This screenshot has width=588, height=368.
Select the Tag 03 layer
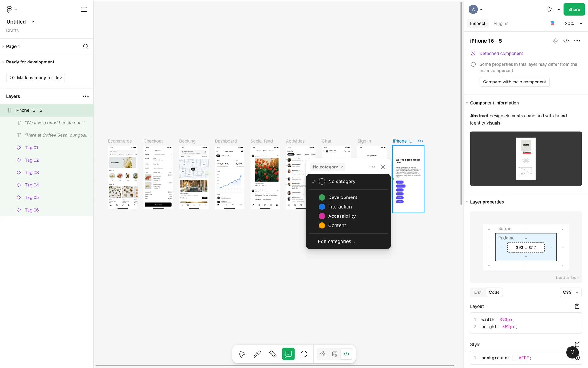click(32, 173)
